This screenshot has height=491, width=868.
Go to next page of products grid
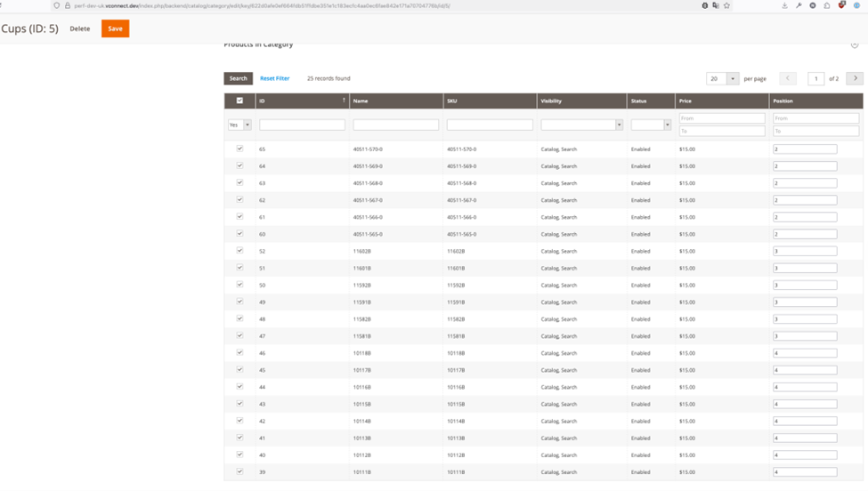[855, 78]
